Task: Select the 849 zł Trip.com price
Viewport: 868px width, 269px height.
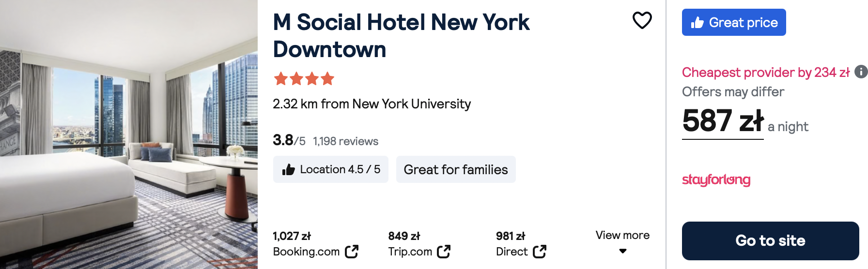Action: pyautogui.click(x=404, y=236)
